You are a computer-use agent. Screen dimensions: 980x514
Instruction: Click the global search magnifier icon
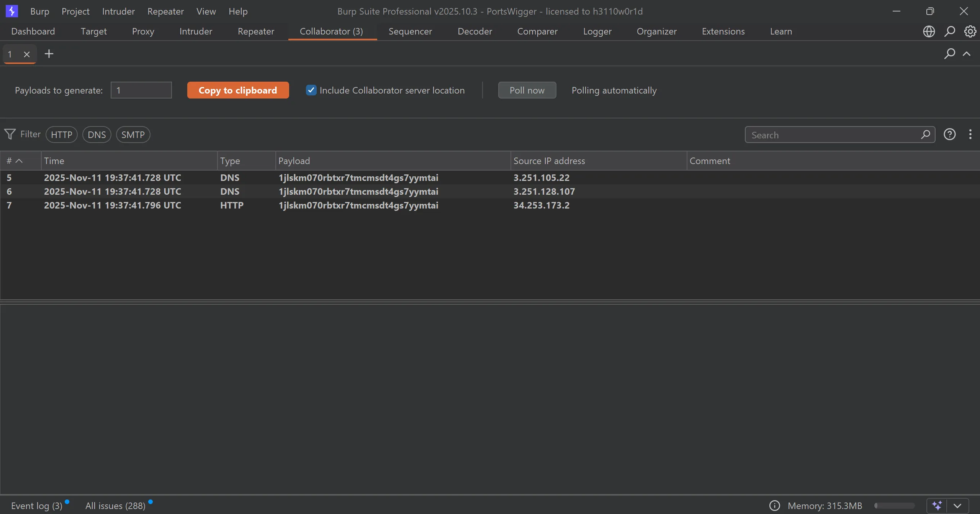click(x=949, y=31)
